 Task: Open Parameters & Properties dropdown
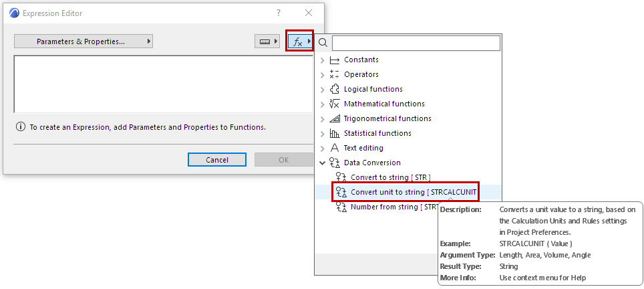click(x=84, y=41)
